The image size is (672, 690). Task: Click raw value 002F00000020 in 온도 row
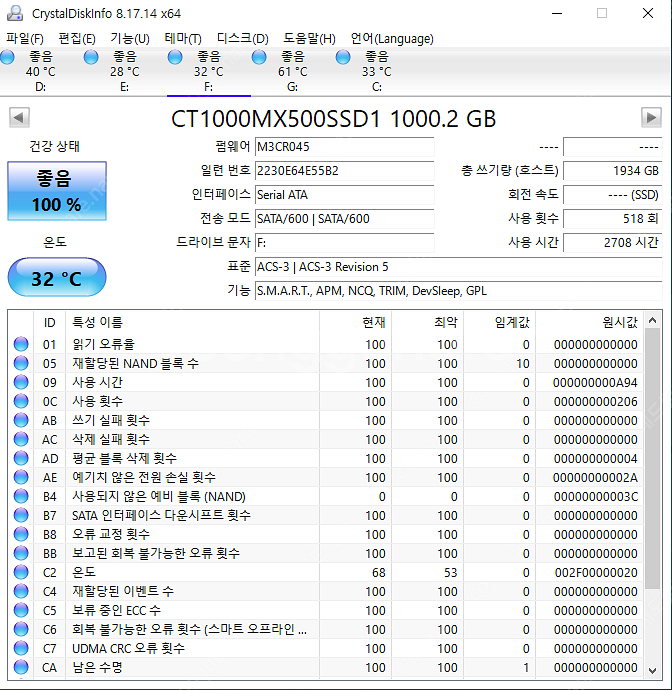[x=596, y=573]
